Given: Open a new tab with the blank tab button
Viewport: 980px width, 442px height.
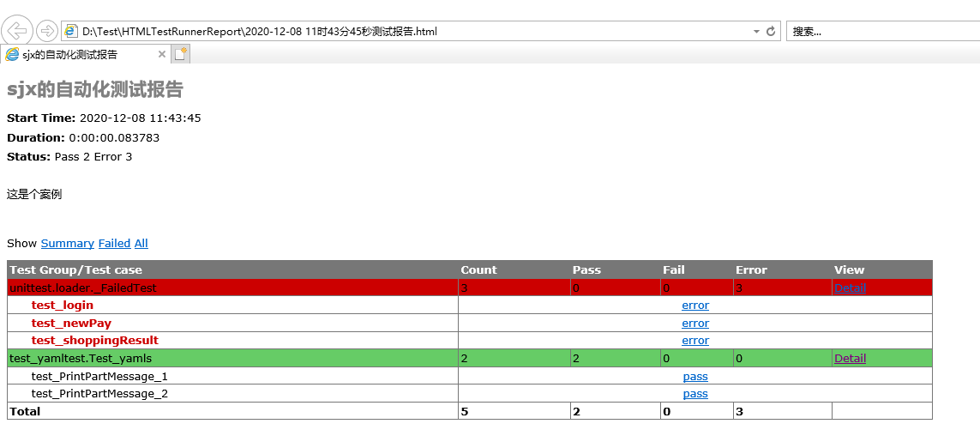Looking at the screenshot, I should (181, 54).
